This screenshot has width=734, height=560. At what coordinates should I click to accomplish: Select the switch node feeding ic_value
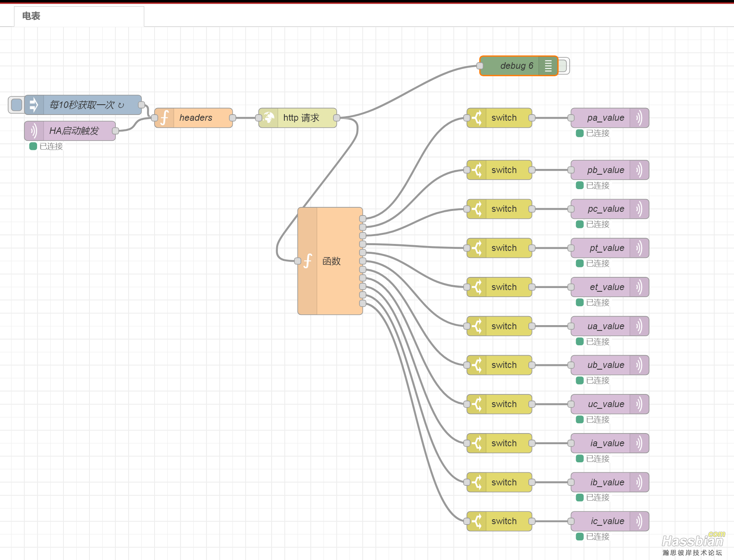(499, 521)
